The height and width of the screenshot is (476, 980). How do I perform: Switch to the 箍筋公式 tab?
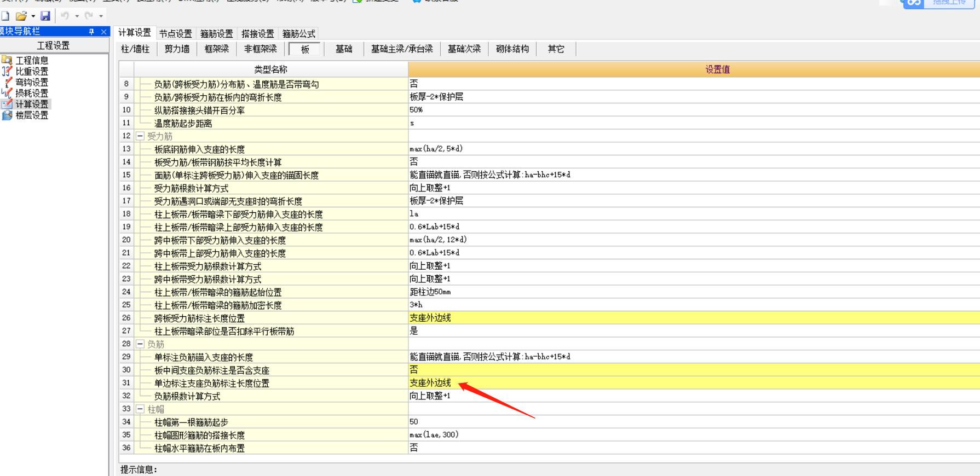[298, 34]
